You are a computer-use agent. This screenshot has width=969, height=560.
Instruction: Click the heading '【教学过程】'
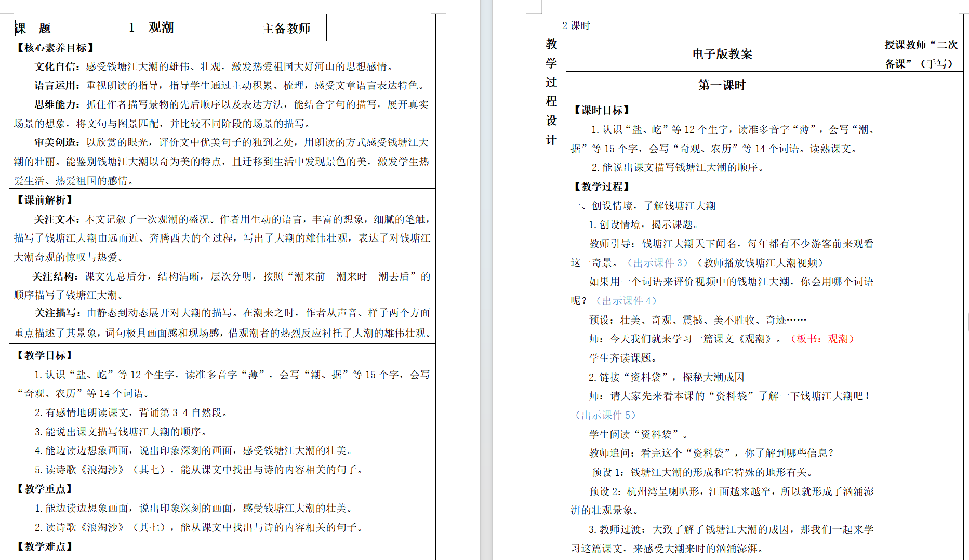pos(602,186)
